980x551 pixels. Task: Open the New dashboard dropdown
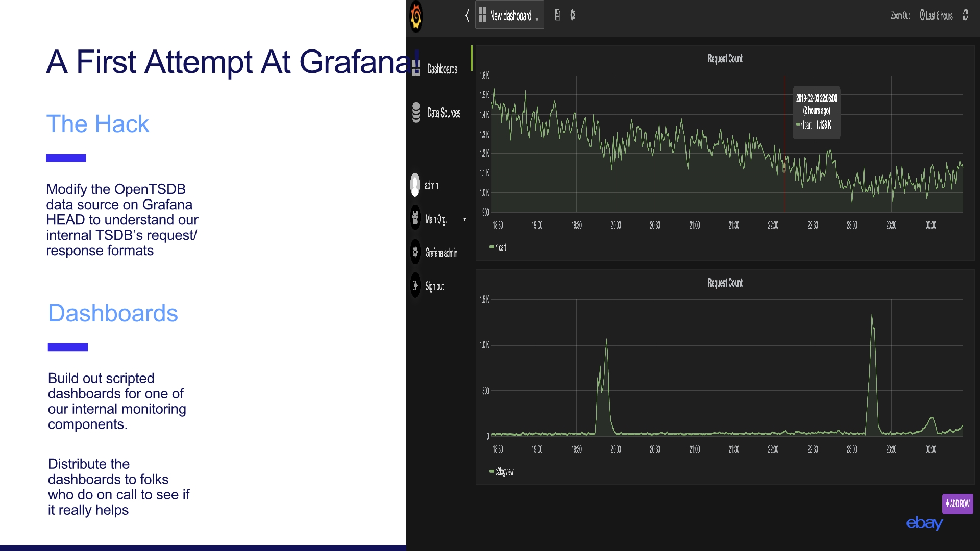coord(509,16)
